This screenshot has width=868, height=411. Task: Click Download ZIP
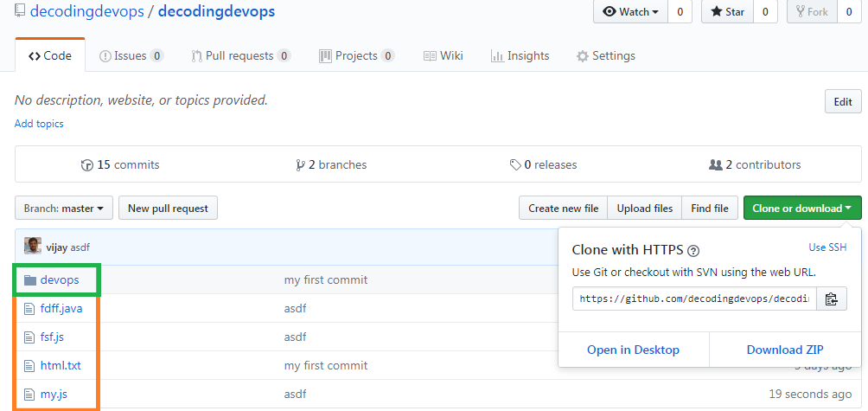(x=785, y=350)
